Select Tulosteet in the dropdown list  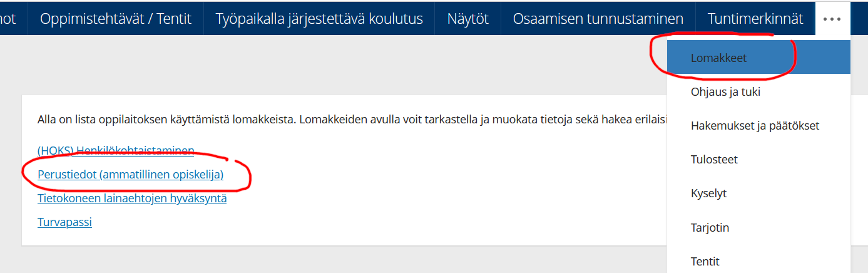pos(714,160)
